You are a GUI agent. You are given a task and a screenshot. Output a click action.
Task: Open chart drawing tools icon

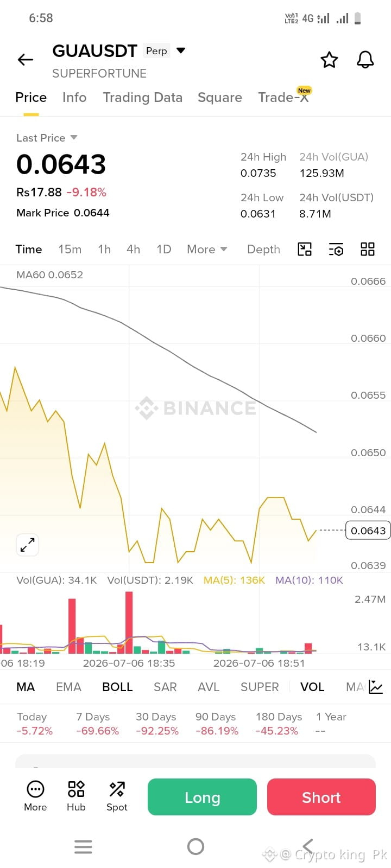(x=305, y=249)
